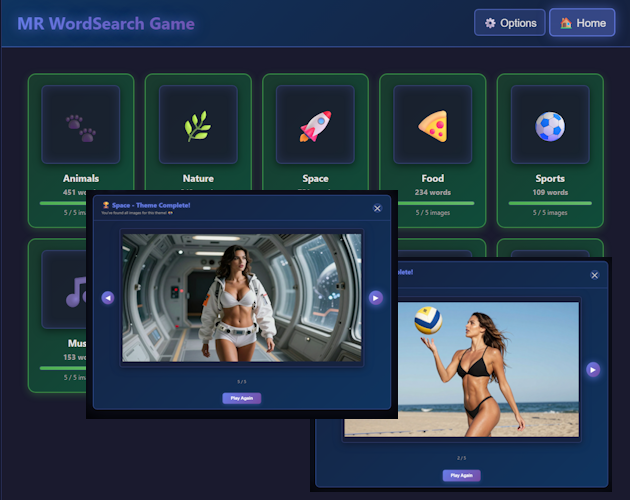Open the Options settings
The width and height of the screenshot is (630, 500).
[x=509, y=23]
